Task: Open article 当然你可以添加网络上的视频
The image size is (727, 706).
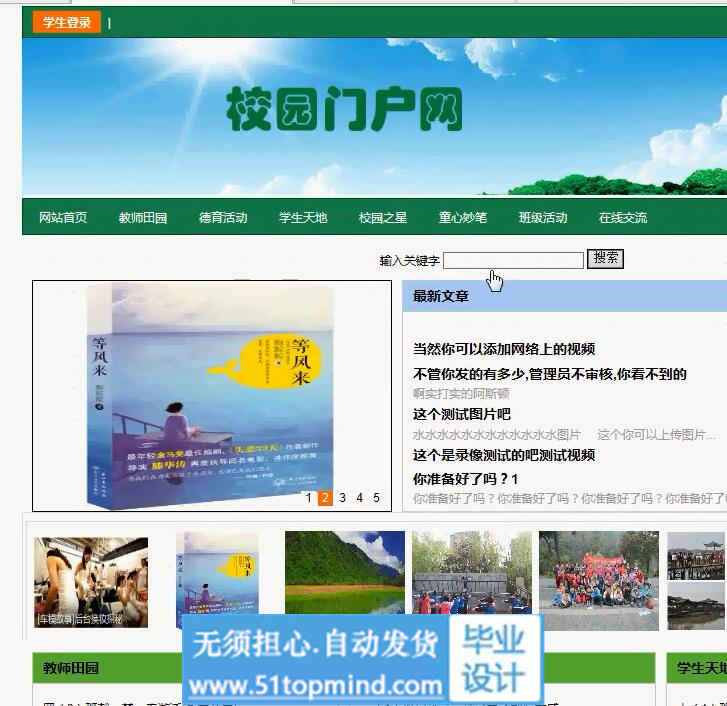Action: (x=504, y=349)
